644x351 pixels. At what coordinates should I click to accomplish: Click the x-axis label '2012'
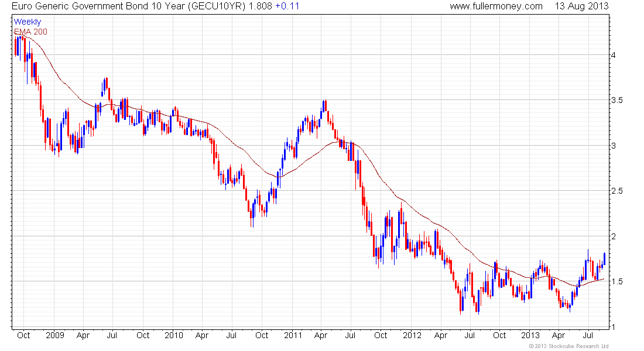pos(412,335)
